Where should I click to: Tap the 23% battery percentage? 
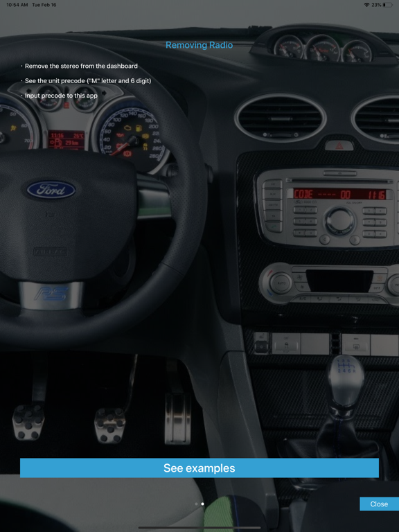click(376, 5)
